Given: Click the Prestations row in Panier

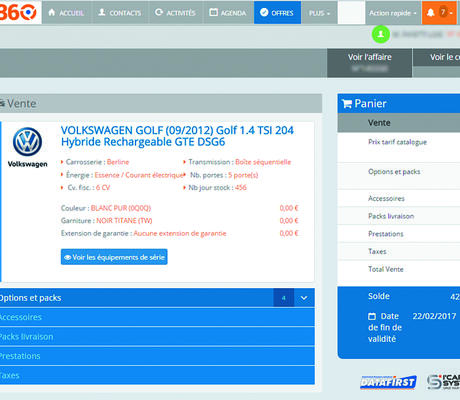Looking at the screenshot, I should [399, 234].
